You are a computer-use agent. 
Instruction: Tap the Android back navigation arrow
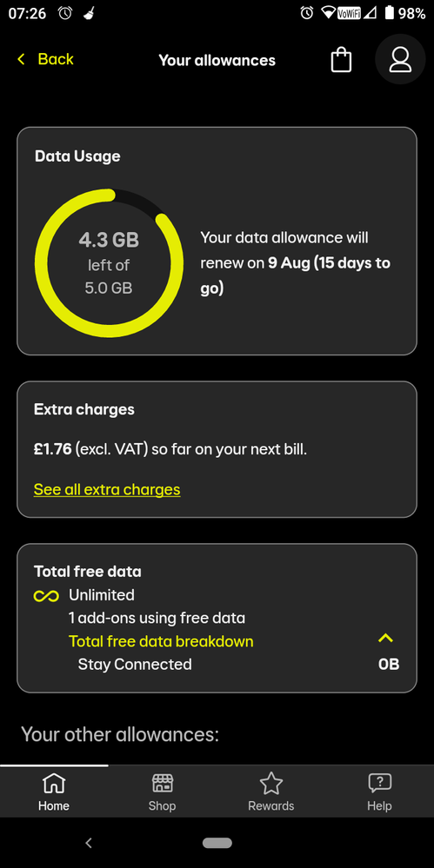(x=88, y=843)
